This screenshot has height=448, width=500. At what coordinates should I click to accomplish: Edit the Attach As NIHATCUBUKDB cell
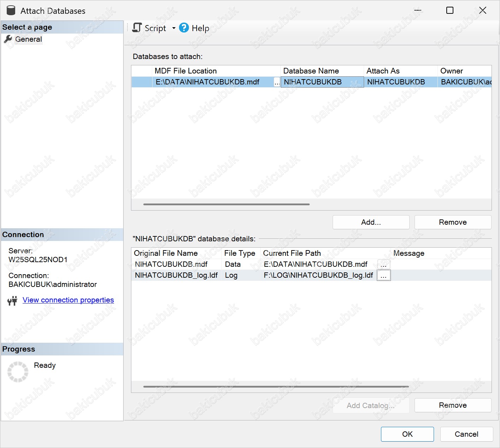[x=400, y=82]
